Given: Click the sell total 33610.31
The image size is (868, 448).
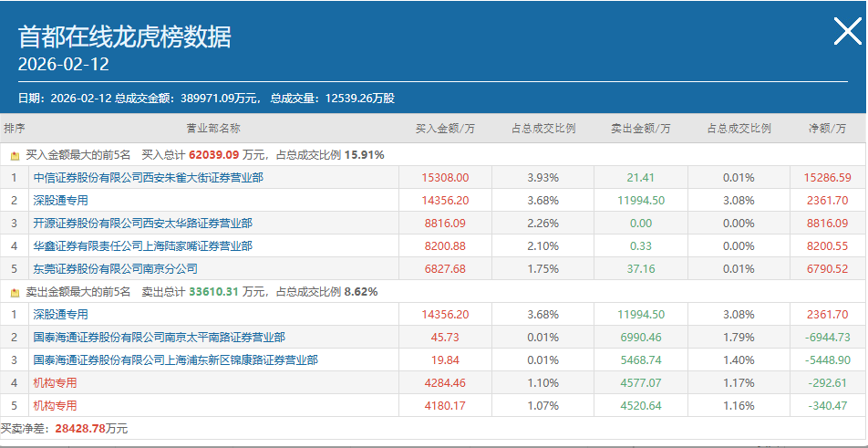Looking at the screenshot, I should [213, 291].
